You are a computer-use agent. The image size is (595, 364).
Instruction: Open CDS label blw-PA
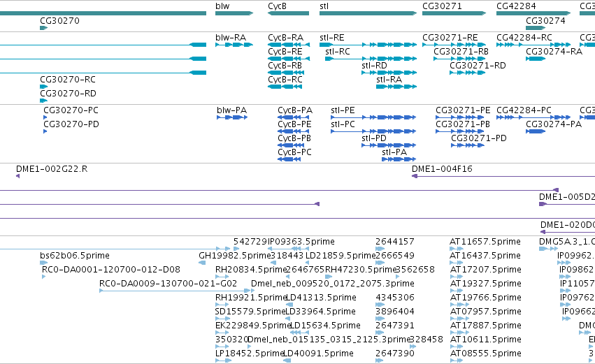(232, 110)
